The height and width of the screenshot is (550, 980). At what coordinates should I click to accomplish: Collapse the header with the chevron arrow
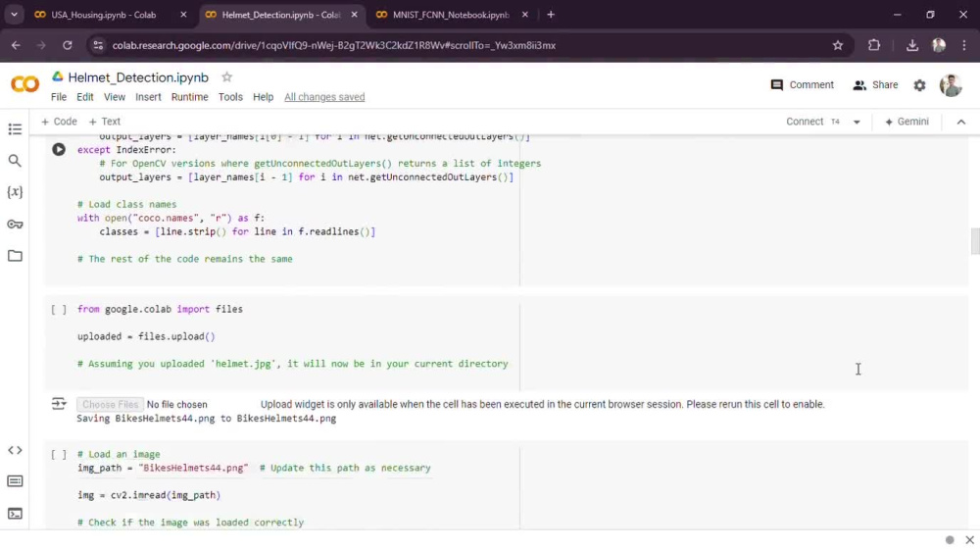[961, 122]
